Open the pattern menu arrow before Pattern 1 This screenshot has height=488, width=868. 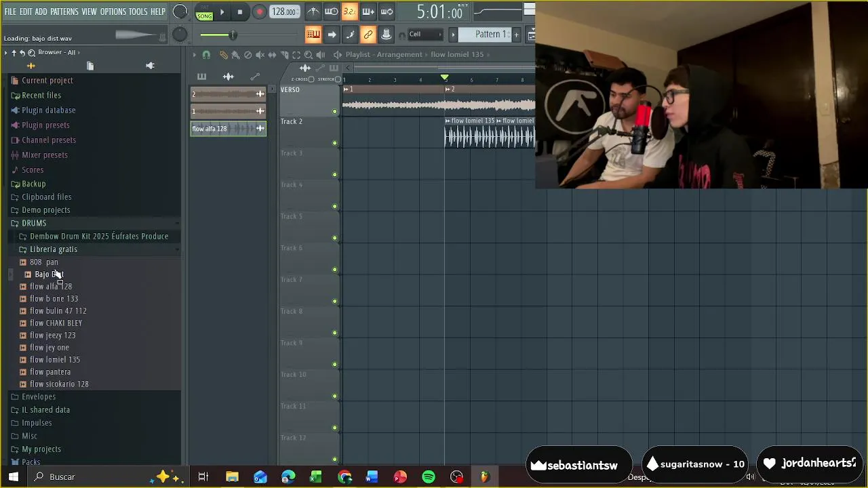click(x=453, y=35)
